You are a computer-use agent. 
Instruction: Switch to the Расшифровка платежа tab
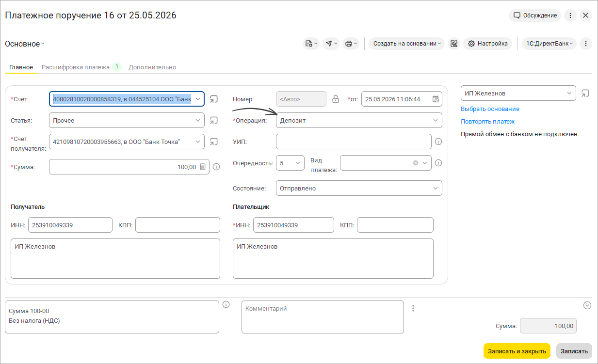click(76, 67)
